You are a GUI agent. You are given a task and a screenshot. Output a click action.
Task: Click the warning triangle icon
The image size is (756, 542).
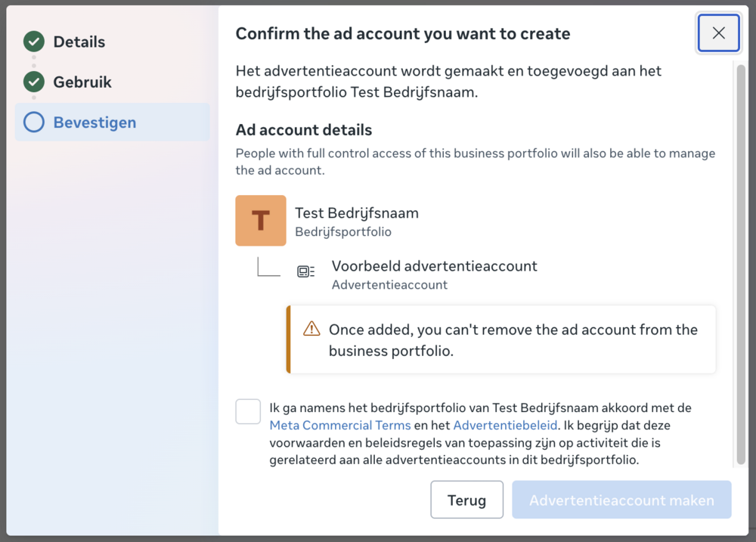[x=311, y=329]
